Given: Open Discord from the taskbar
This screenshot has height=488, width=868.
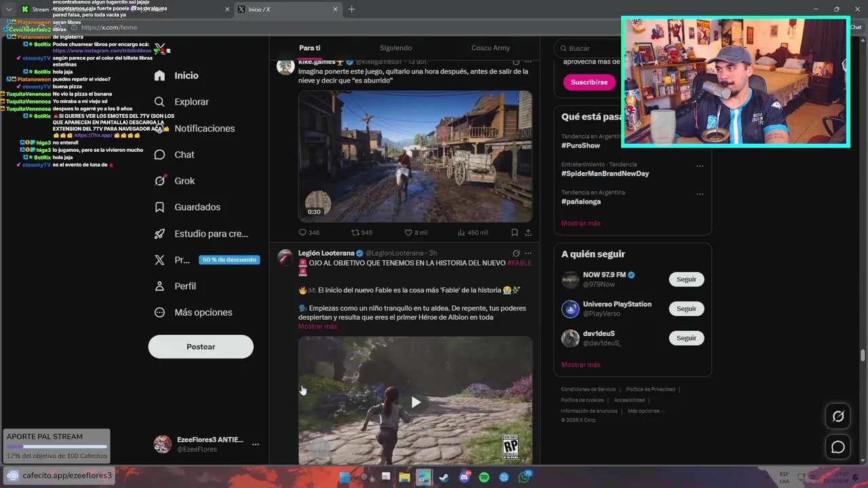Looking at the screenshot, I should coord(465,477).
